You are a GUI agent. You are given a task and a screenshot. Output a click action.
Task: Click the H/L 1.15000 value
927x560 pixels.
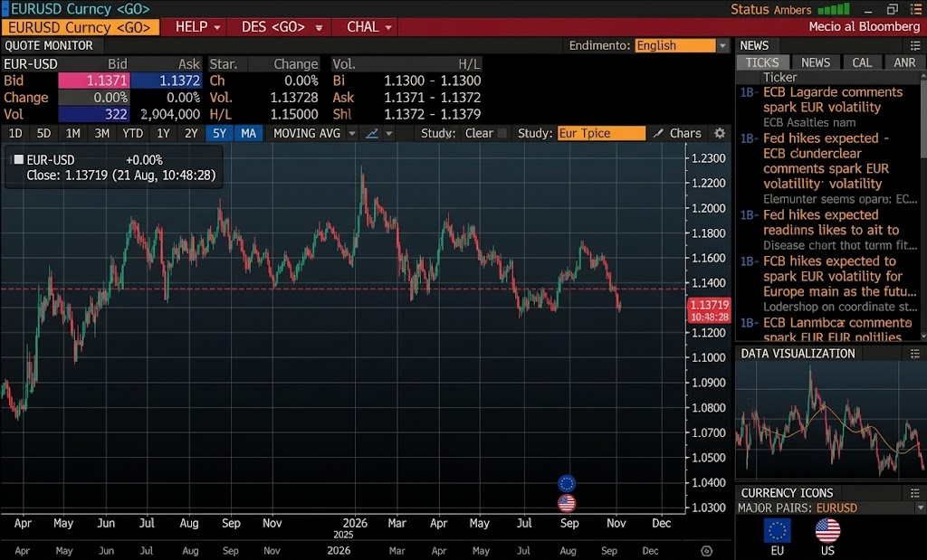pyautogui.click(x=294, y=114)
